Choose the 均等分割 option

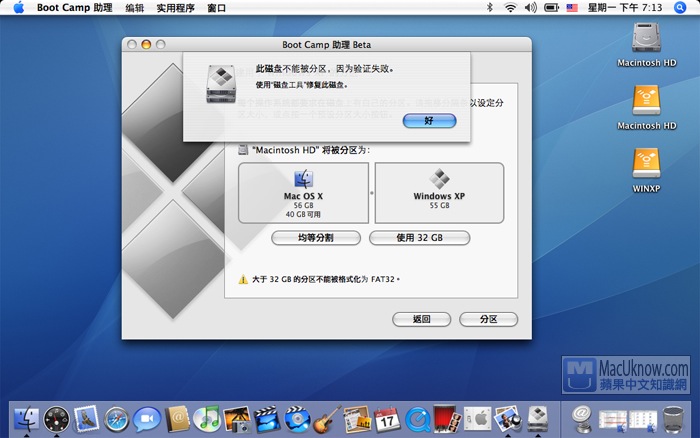[316, 238]
